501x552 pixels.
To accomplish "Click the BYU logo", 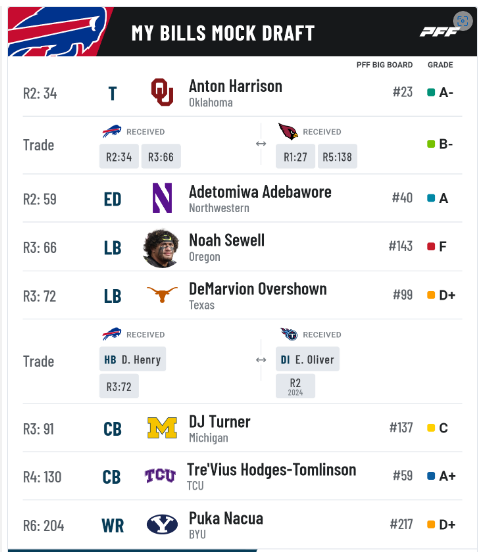I will (162, 524).
